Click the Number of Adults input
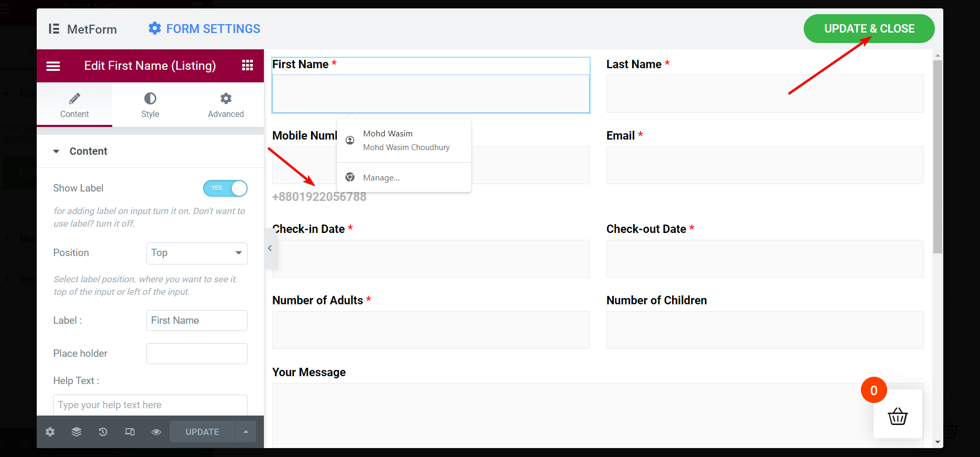The height and width of the screenshot is (457, 980). point(431,330)
